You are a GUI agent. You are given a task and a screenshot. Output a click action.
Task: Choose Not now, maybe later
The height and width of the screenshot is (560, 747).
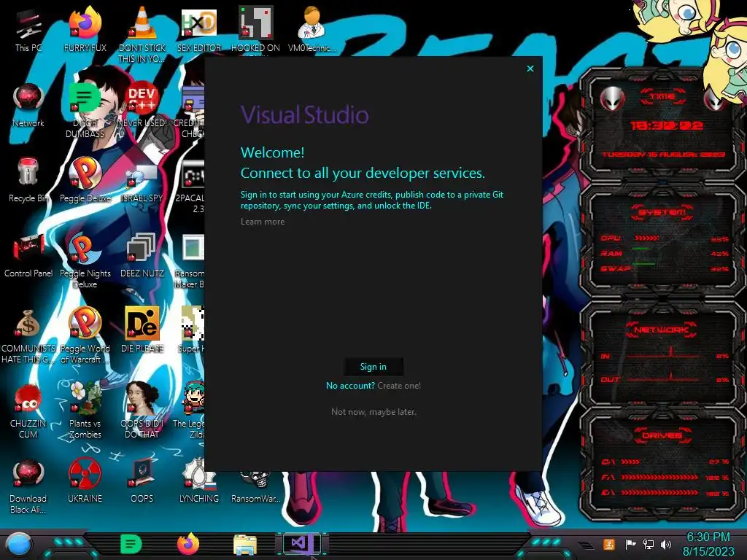[x=373, y=412]
